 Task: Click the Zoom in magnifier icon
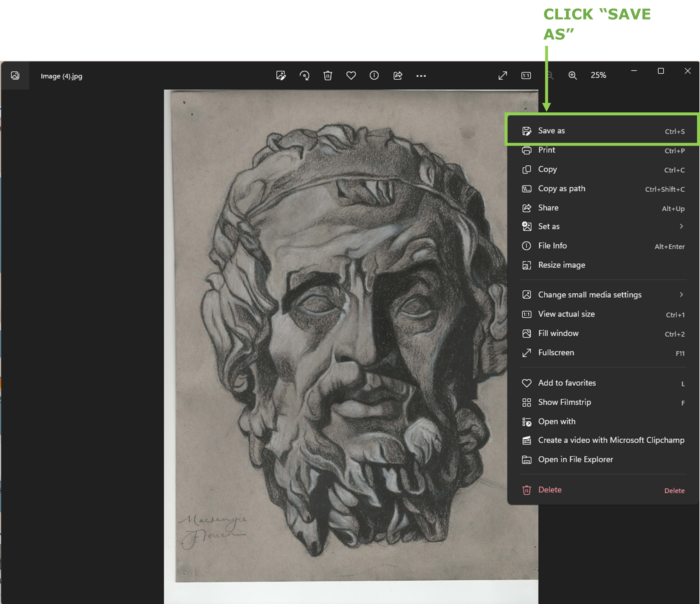click(x=572, y=75)
